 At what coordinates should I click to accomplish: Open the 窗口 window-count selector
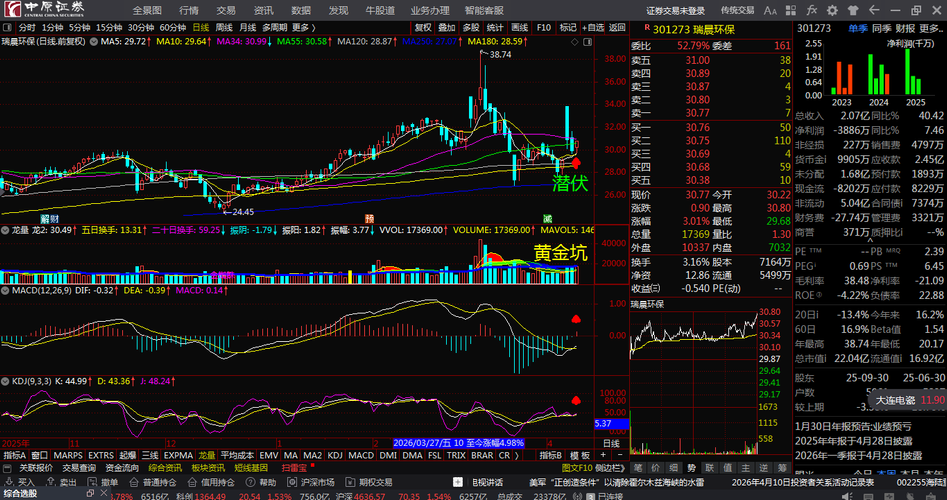click(x=39, y=455)
